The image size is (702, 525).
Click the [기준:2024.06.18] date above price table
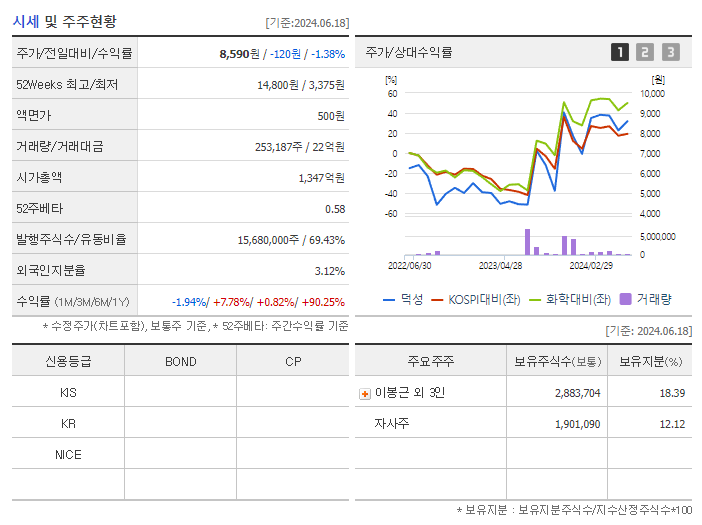tap(307, 23)
